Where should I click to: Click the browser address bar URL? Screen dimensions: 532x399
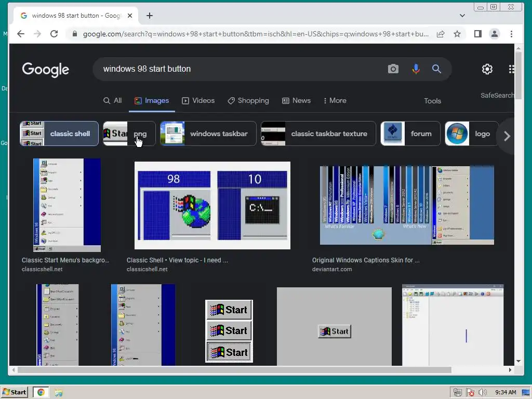click(256, 34)
